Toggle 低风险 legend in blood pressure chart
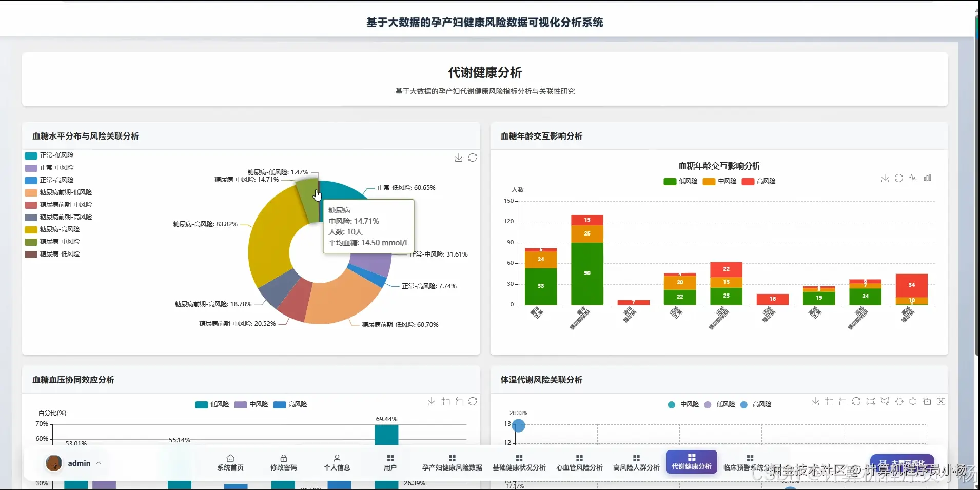The width and height of the screenshot is (980, 490). point(212,404)
